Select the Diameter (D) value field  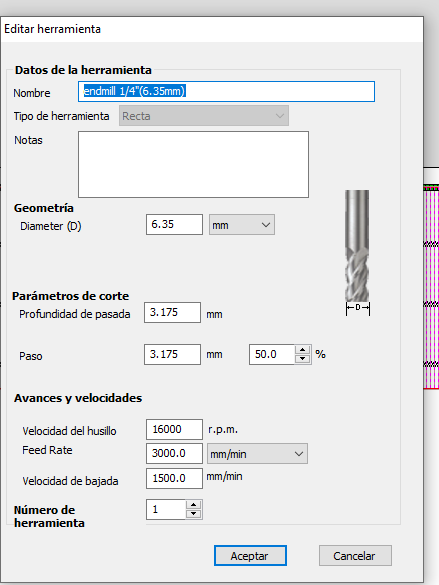point(174,224)
